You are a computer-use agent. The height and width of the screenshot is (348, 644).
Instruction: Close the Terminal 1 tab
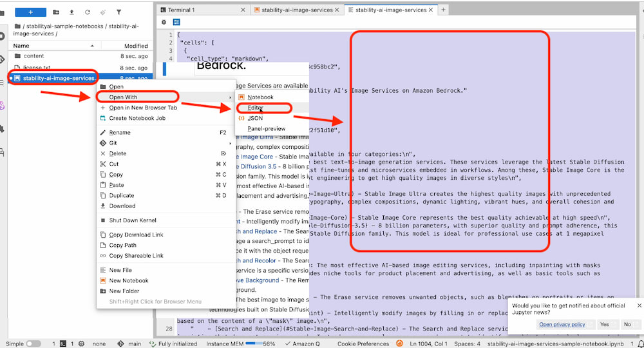(243, 10)
